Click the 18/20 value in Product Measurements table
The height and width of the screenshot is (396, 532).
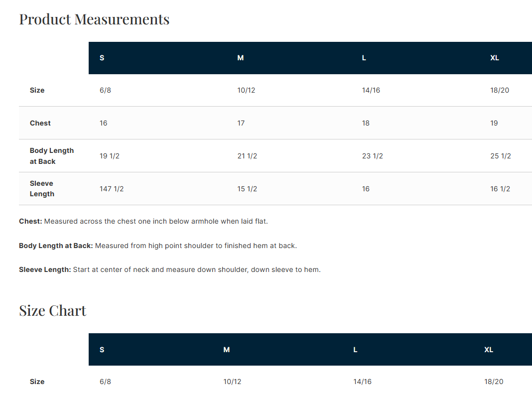point(500,90)
